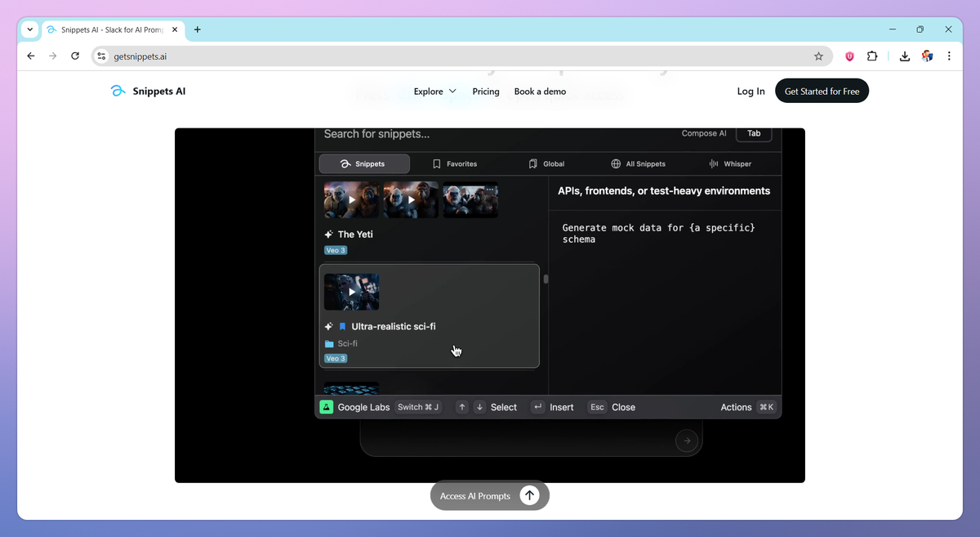Image resolution: width=980 pixels, height=537 pixels.
Task: Toggle the bookmark on Ultra-realistic sci-fi snippet
Action: [x=342, y=326]
